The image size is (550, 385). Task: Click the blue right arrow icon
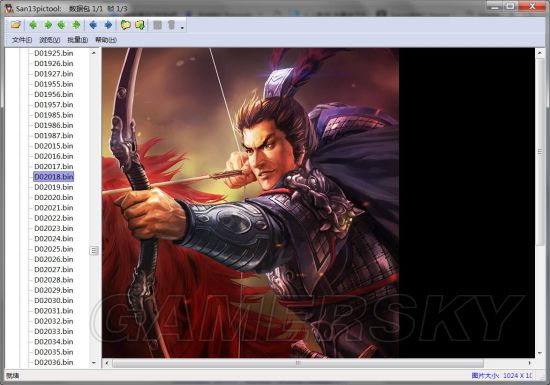point(108,25)
